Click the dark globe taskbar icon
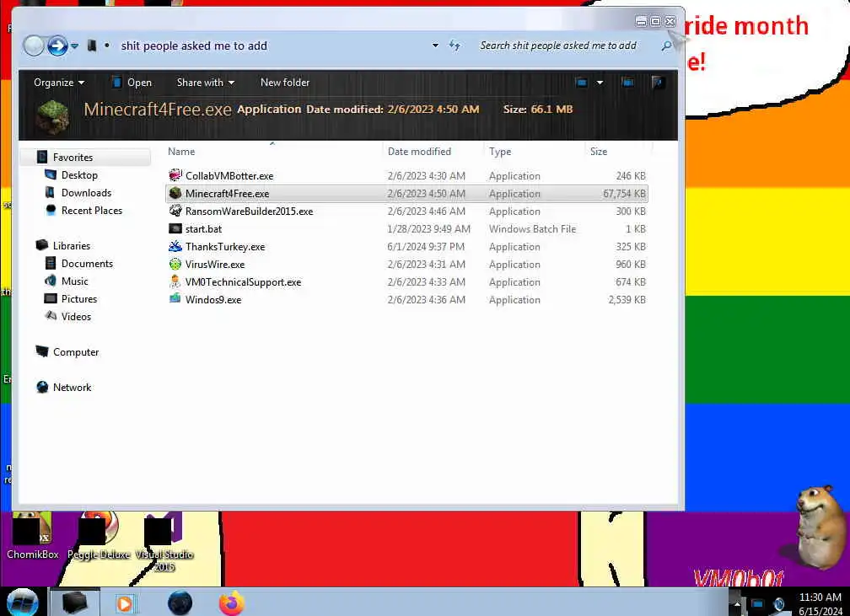 (x=180, y=603)
